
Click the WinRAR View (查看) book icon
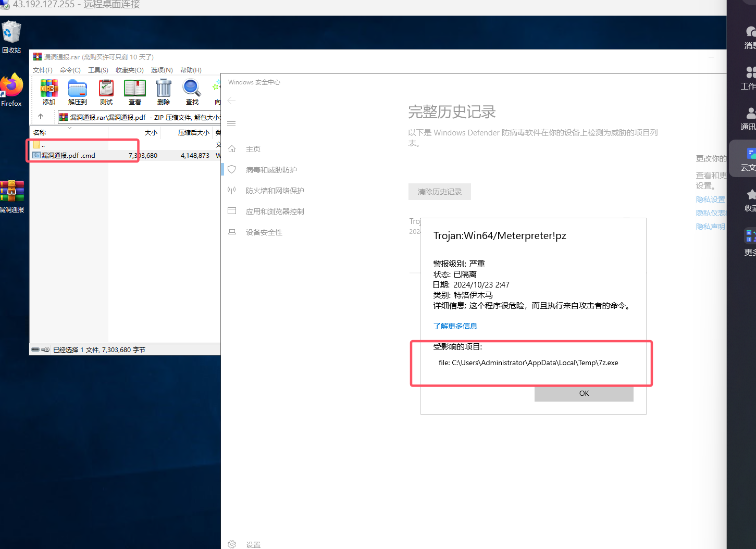(x=135, y=88)
